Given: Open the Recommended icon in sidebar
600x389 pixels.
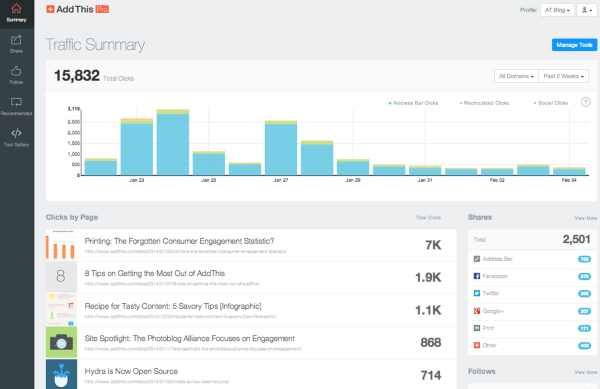Looking at the screenshot, I should click(16, 102).
